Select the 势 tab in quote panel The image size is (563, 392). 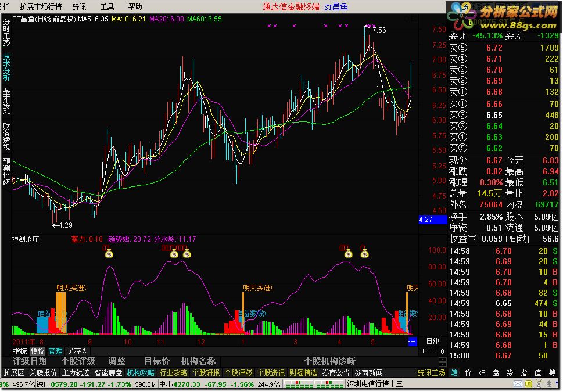tap(510, 373)
